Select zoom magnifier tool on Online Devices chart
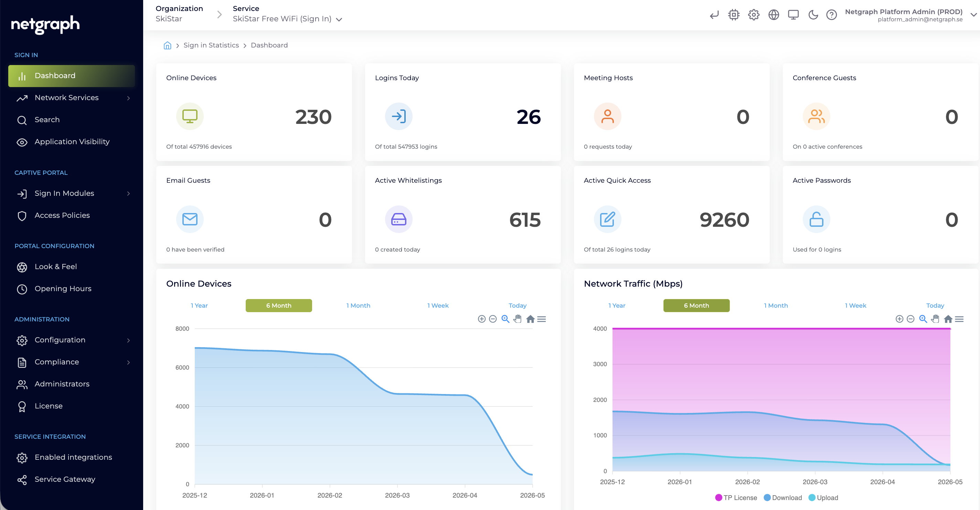The width and height of the screenshot is (980, 510). click(x=505, y=319)
